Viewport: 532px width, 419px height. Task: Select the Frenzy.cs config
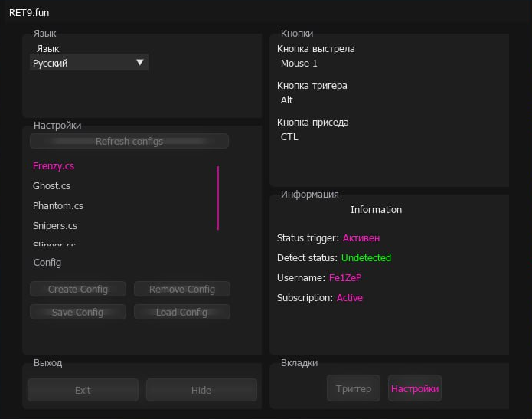[54, 165]
